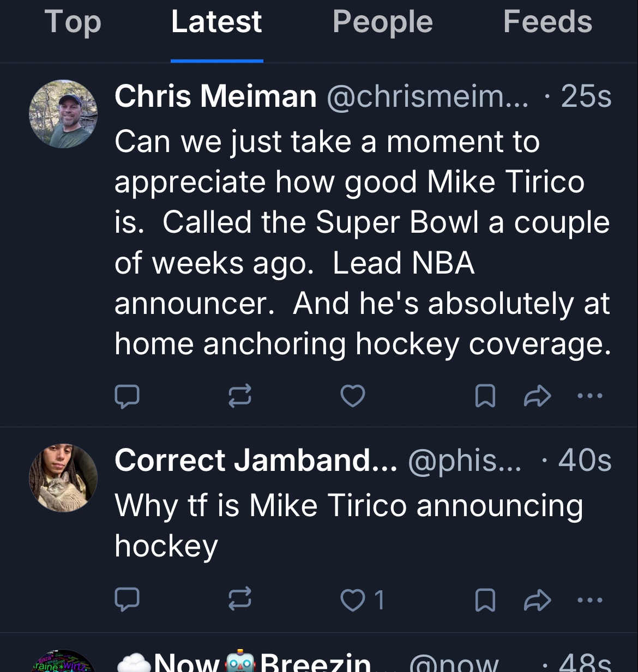Screen dimensions: 638x672
Task: Open more options on Chris Meiman's post
Action: (x=590, y=396)
